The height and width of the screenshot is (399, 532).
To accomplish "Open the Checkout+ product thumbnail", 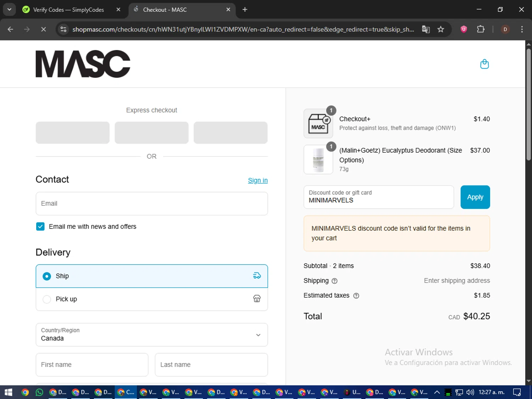I will click(318, 123).
